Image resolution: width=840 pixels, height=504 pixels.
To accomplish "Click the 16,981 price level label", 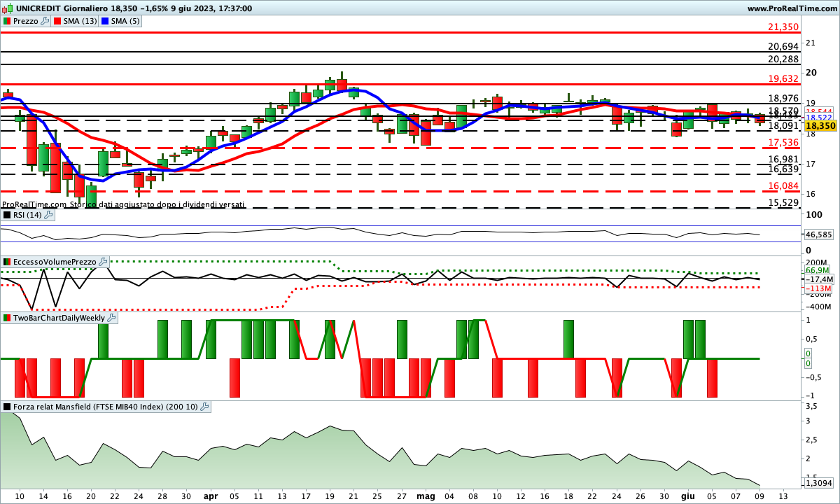I will pyautogui.click(x=783, y=160).
